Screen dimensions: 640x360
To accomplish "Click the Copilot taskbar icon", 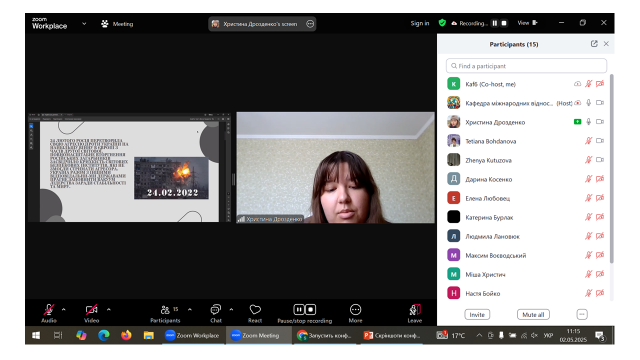I will pyautogui.click(x=81, y=336).
